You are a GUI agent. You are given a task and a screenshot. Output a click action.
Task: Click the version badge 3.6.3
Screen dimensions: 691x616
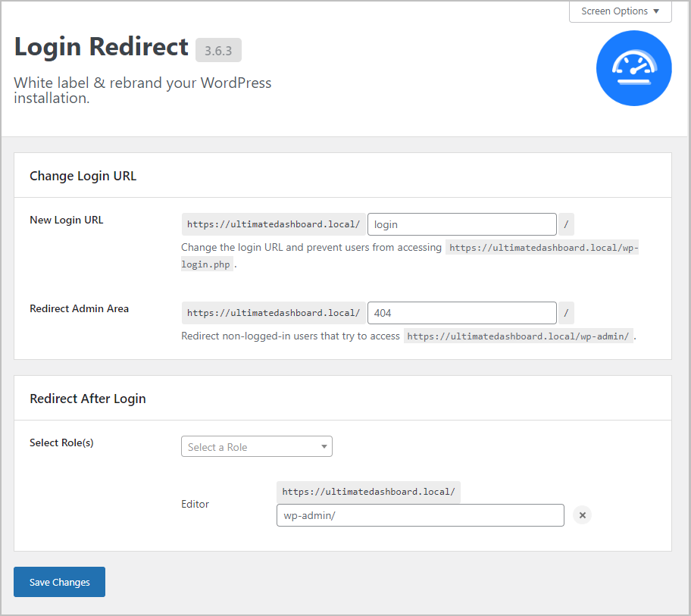[x=218, y=50]
